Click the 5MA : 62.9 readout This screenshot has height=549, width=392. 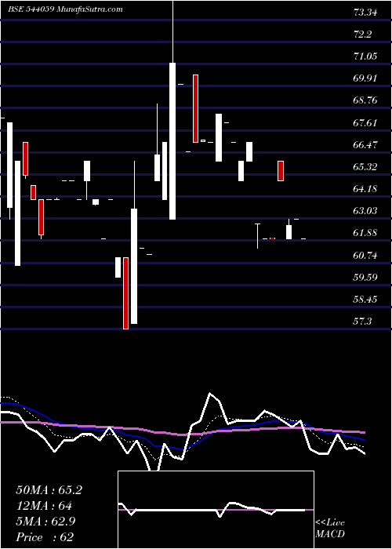pyautogui.click(x=45, y=522)
